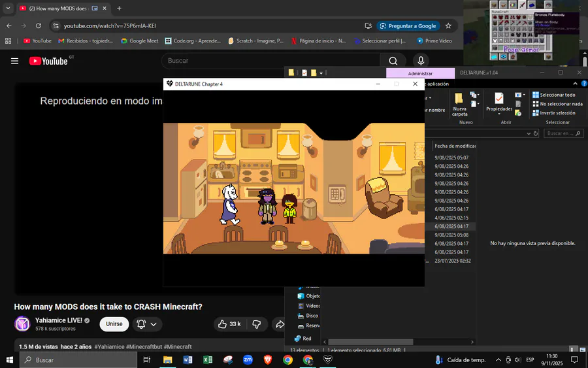Open the quick access toolbar customize dropdown

321,73
